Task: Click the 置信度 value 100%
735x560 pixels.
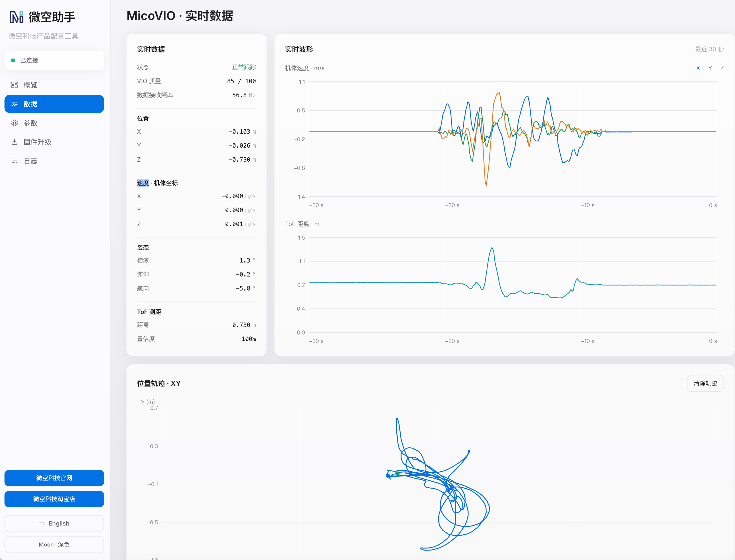Action: [x=249, y=339]
